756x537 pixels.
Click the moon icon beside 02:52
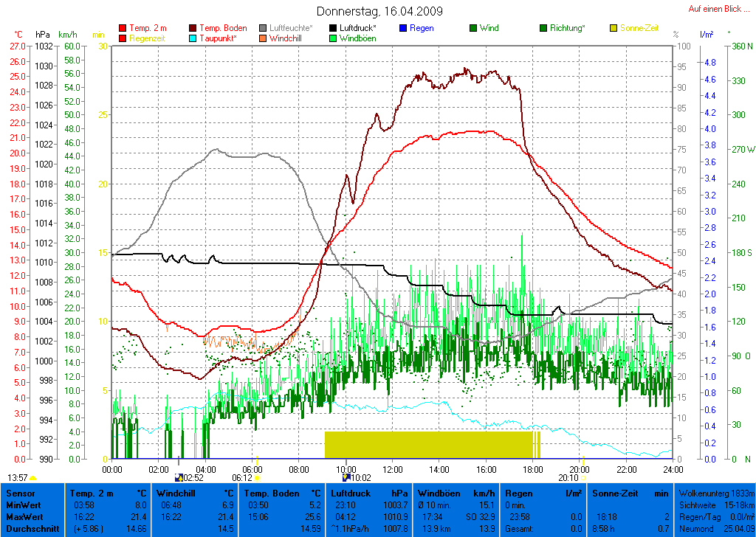click(178, 478)
